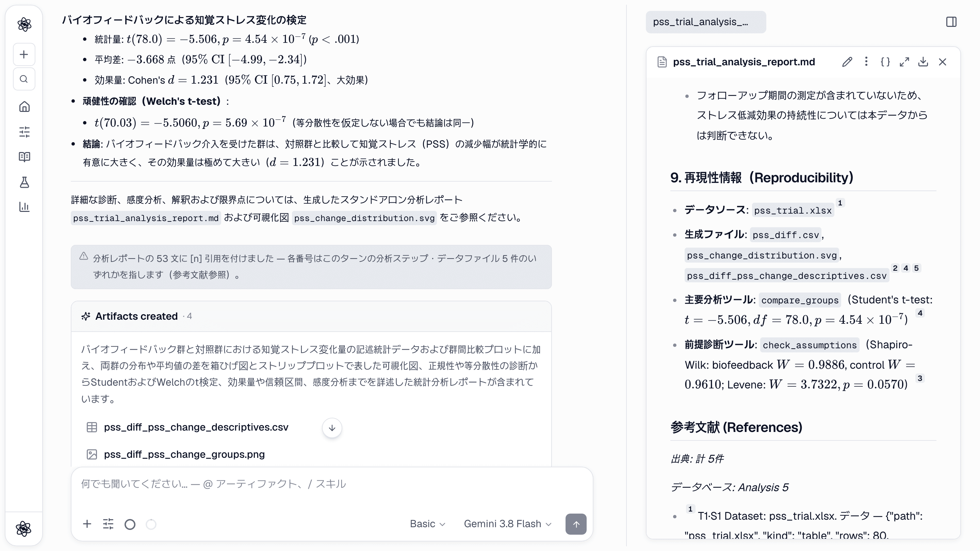Viewport: 980px width, 551px height.
Task: Toggle the right side panel layout icon
Action: tap(951, 22)
